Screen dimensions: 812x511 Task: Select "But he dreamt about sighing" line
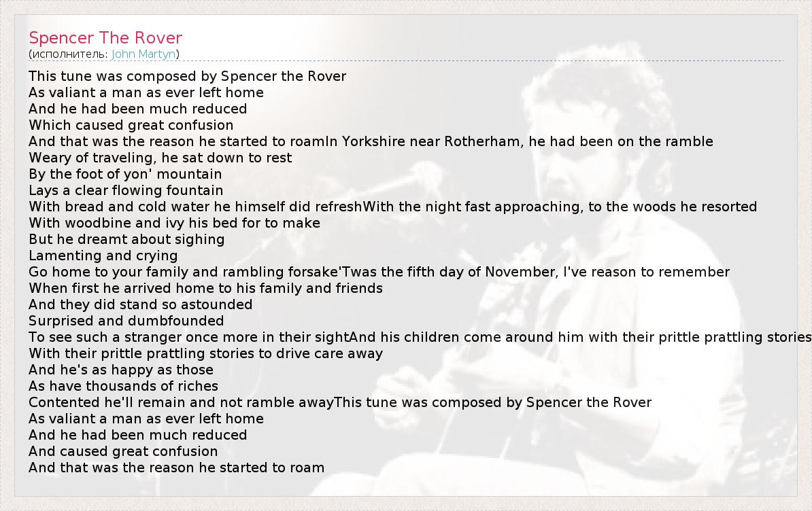pos(126,239)
